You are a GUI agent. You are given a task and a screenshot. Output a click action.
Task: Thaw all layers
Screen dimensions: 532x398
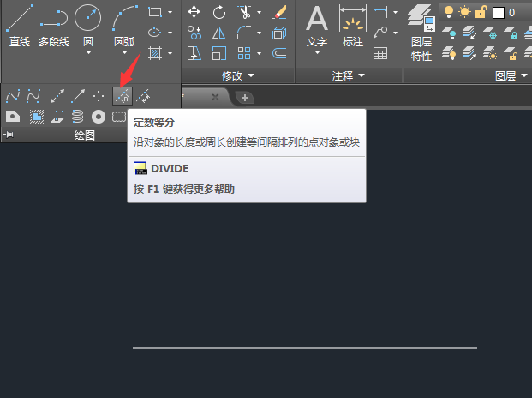(490, 53)
